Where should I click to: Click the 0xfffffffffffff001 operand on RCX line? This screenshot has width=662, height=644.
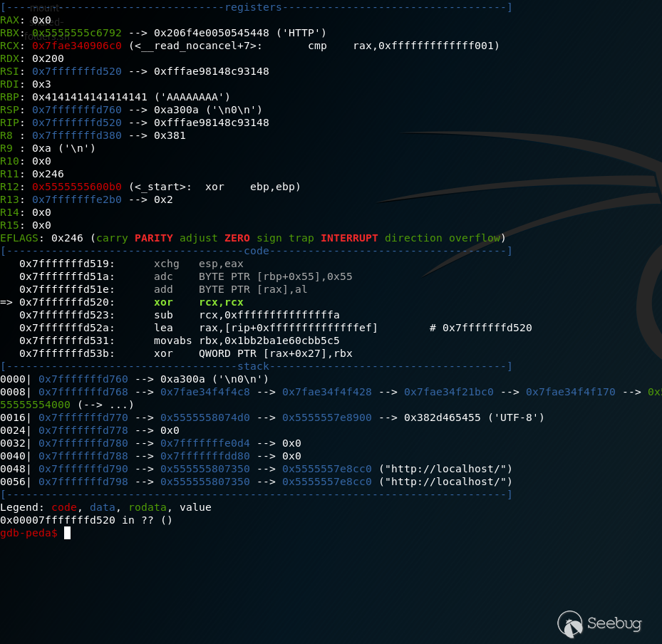(435, 46)
